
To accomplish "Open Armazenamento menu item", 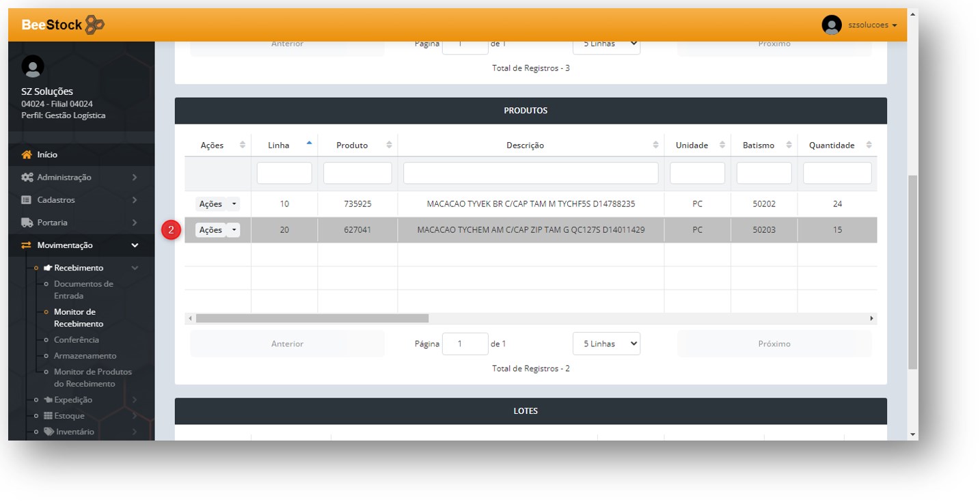I will coord(85,356).
